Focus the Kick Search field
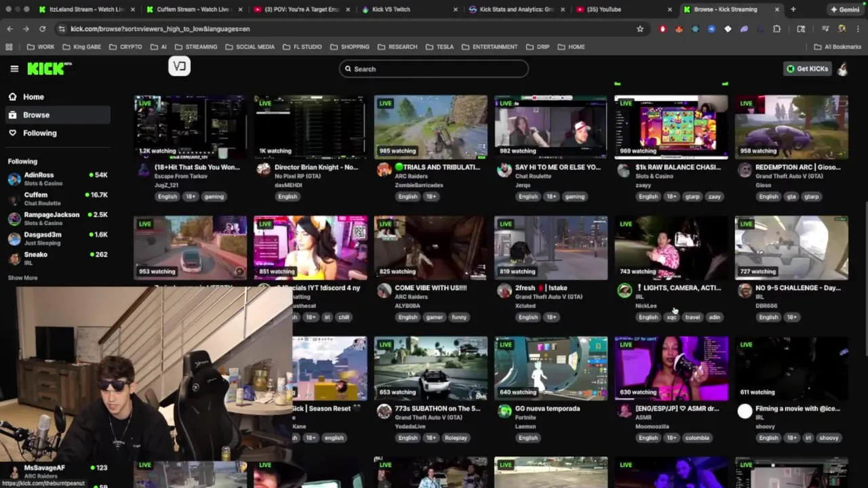 coord(434,68)
